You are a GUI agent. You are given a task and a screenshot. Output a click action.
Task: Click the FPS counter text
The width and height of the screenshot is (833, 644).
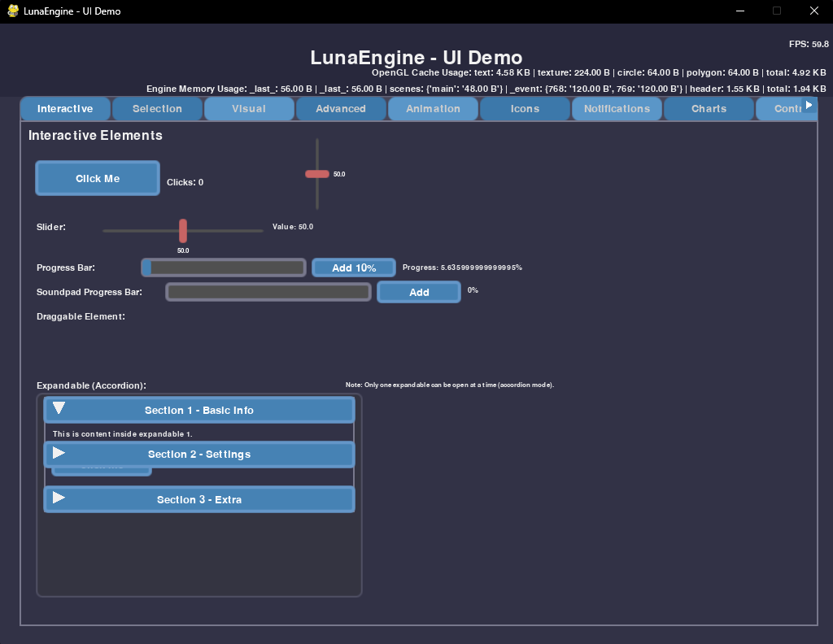click(x=809, y=44)
